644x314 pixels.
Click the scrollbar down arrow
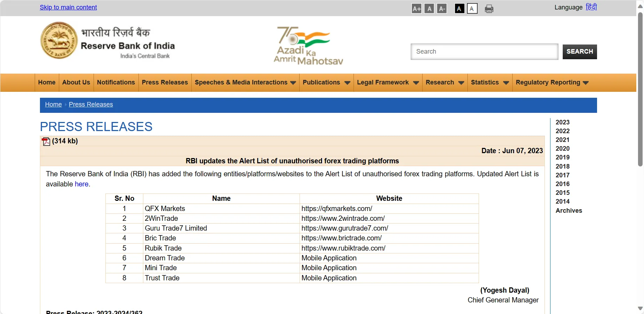click(x=640, y=309)
